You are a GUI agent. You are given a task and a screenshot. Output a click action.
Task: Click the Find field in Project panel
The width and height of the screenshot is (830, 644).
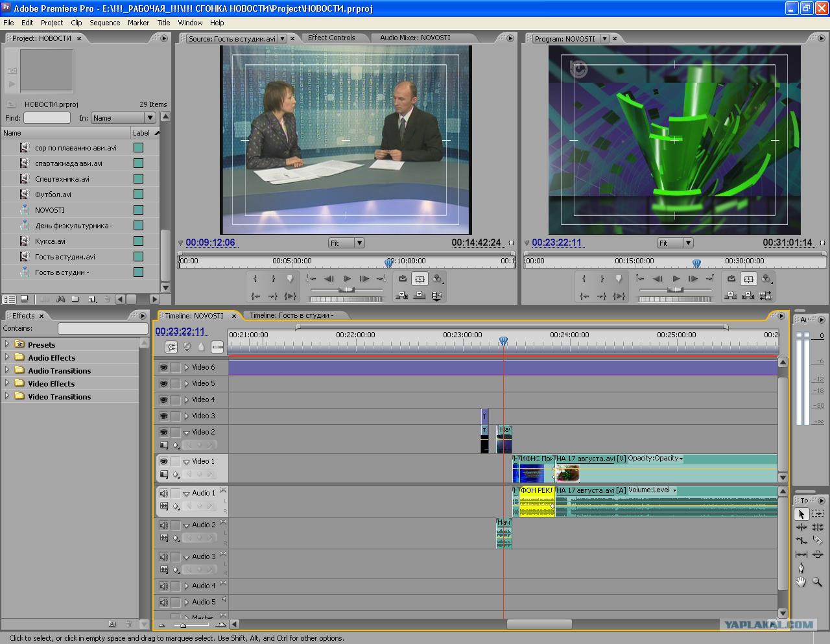click(x=47, y=118)
